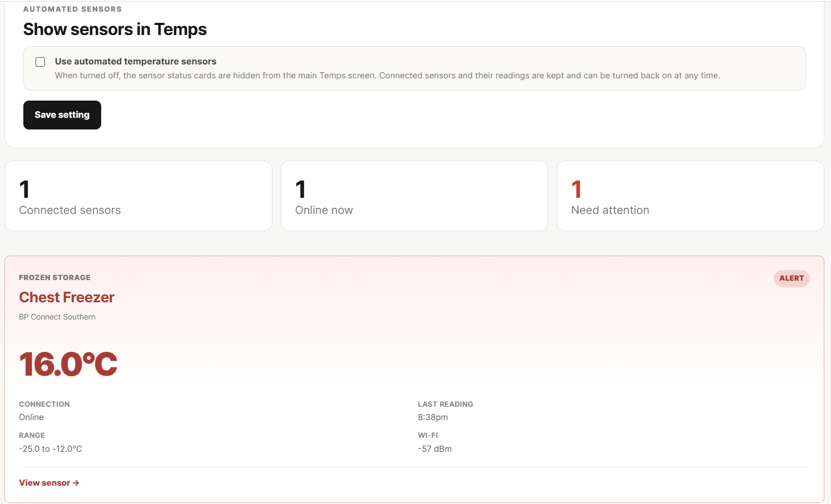Viewport: 831px width, 504px height.
Task: Click the 'Online' connection value
Action: (x=31, y=417)
